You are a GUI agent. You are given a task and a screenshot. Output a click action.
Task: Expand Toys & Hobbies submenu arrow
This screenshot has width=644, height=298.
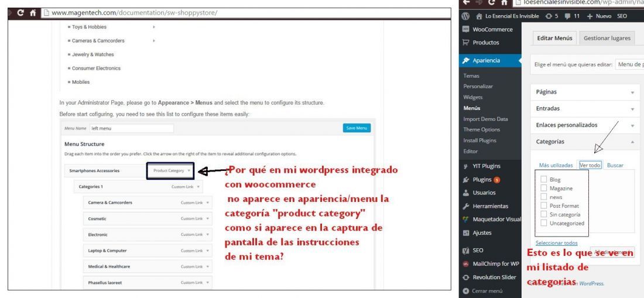click(153, 27)
